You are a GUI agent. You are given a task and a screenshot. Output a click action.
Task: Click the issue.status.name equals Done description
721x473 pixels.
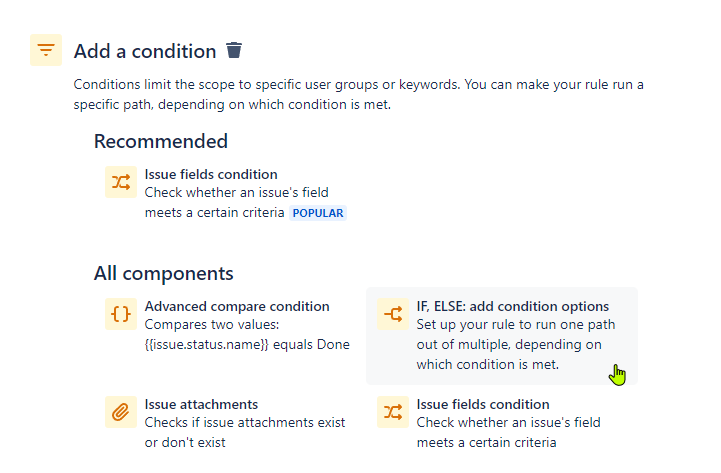pyautogui.click(x=247, y=344)
